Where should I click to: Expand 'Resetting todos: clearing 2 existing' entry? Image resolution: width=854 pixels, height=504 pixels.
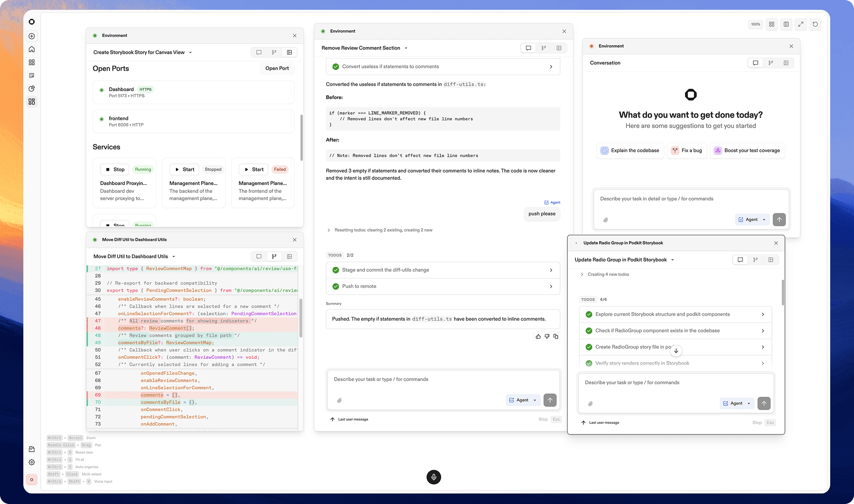click(x=329, y=230)
